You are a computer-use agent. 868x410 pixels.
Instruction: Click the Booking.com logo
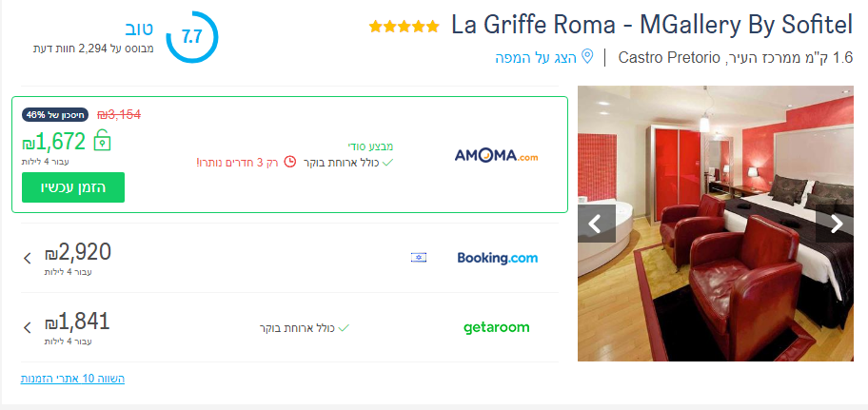point(497,258)
